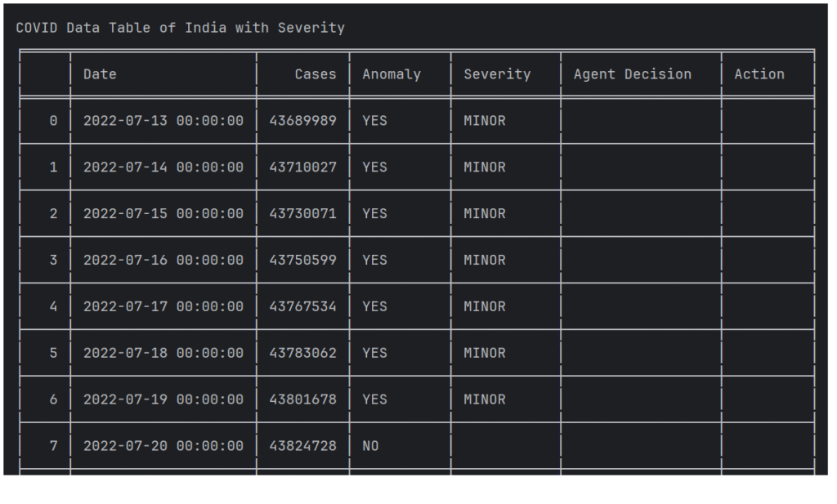This screenshot has width=837, height=504.
Task: Click the Date column header
Action: 100,74
